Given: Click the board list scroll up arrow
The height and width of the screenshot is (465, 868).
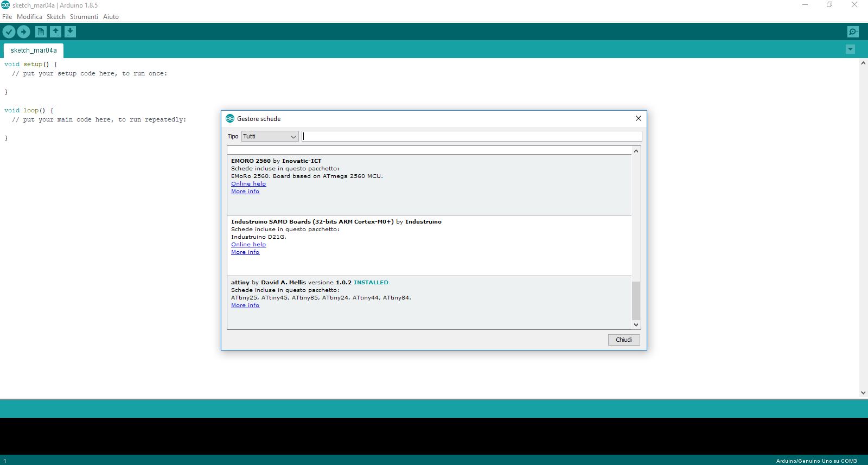Looking at the screenshot, I should [x=636, y=151].
